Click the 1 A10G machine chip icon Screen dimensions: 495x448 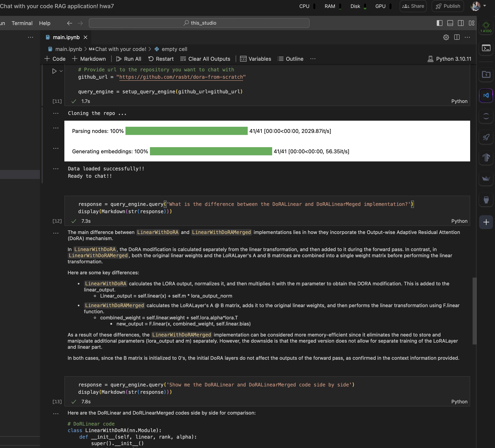point(486,27)
